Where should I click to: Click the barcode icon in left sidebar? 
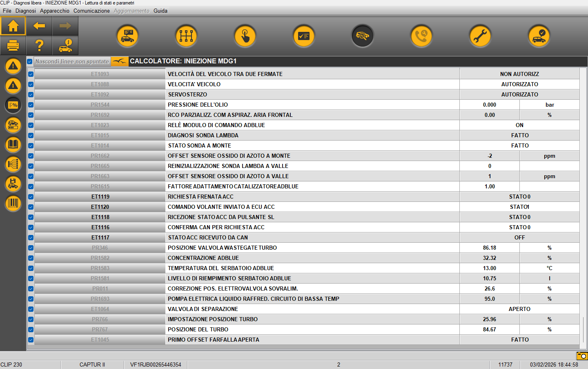pos(13,203)
